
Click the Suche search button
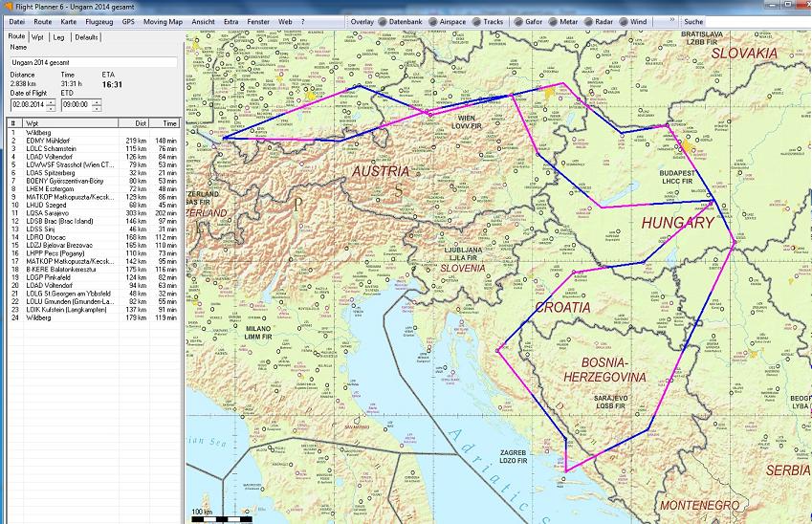(693, 20)
